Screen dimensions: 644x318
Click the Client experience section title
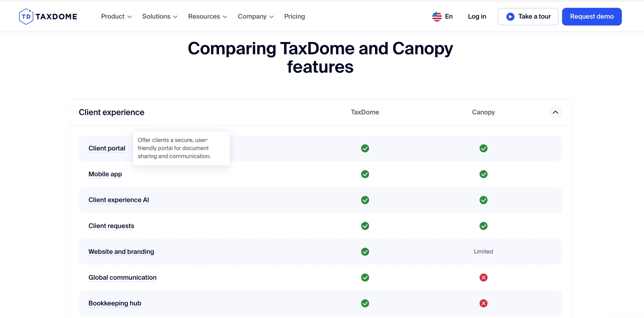[x=111, y=112]
